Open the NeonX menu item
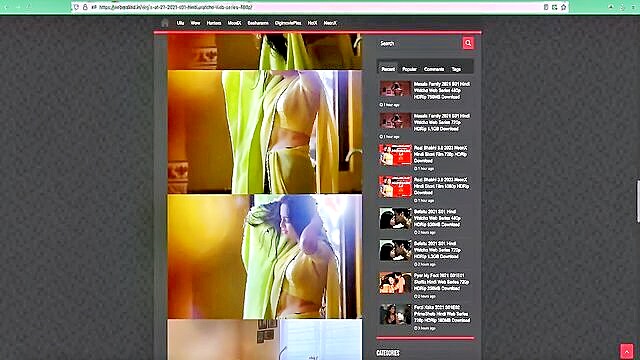The width and height of the screenshot is (640, 360). 330,23
